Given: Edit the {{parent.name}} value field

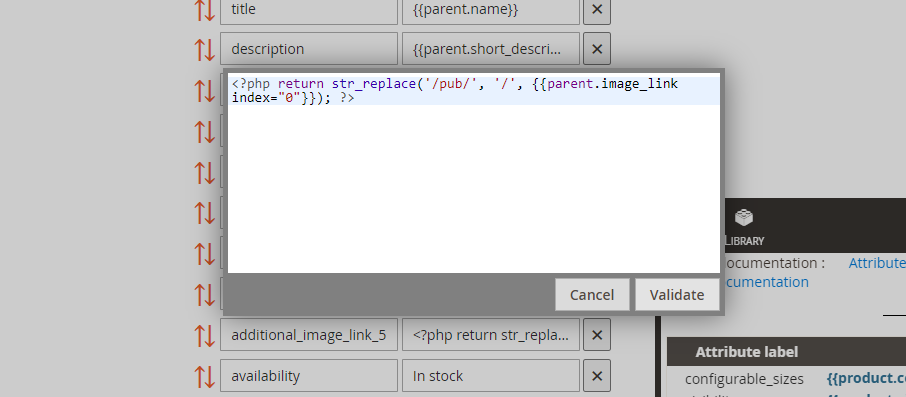Looking at the screenshot, I should coord(491,10).
